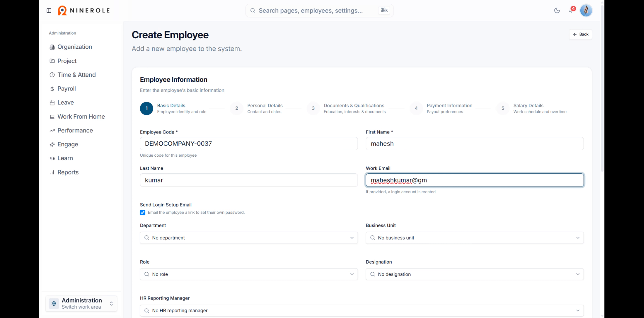The height and width of the screenshot is (318, 644).
Task: Navigate to Payroll in the sidebar
Action: point(63,89)
